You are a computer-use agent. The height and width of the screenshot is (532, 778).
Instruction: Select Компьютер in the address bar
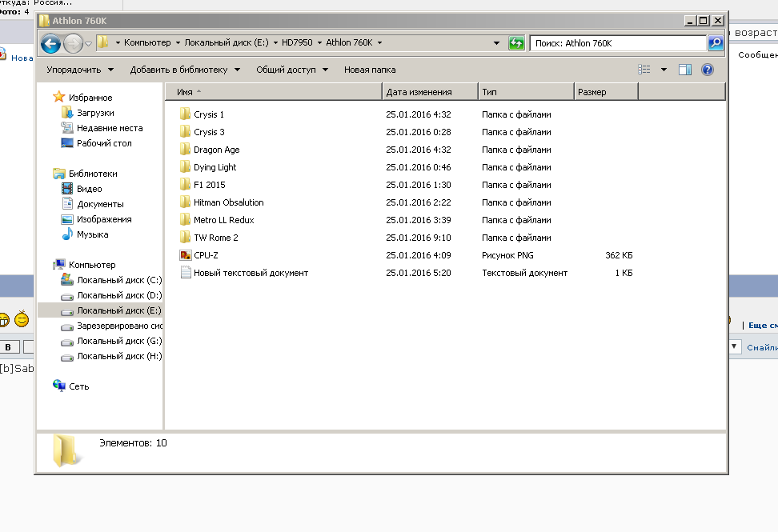[147, 42]
